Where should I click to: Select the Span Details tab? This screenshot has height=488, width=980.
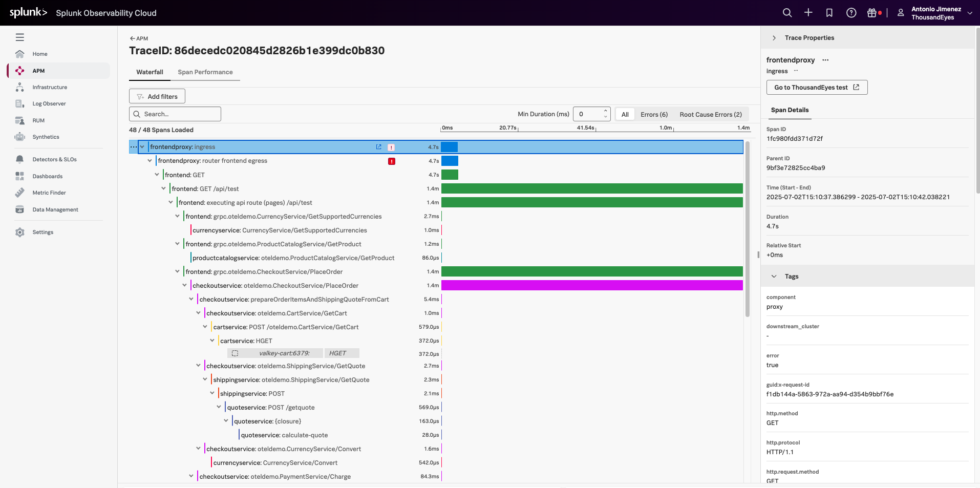(790, 110)
